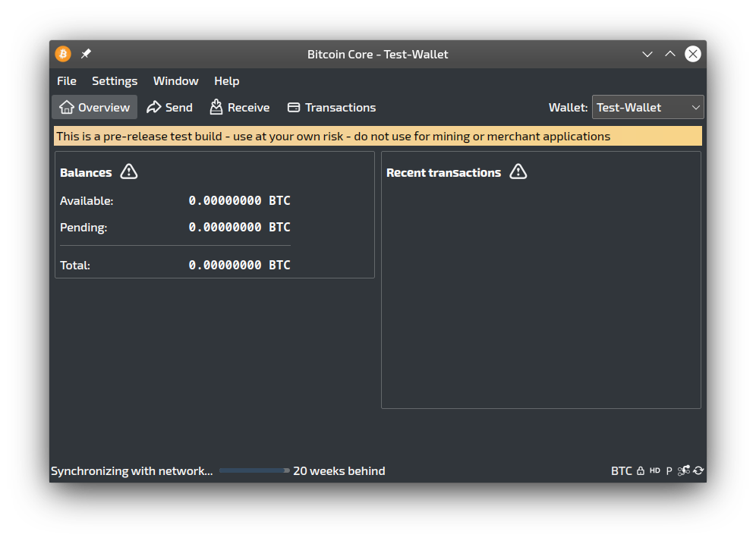This screenshot has height=541, width=756.
Task: Click the 'Total:' label
Action: point(74,266)
